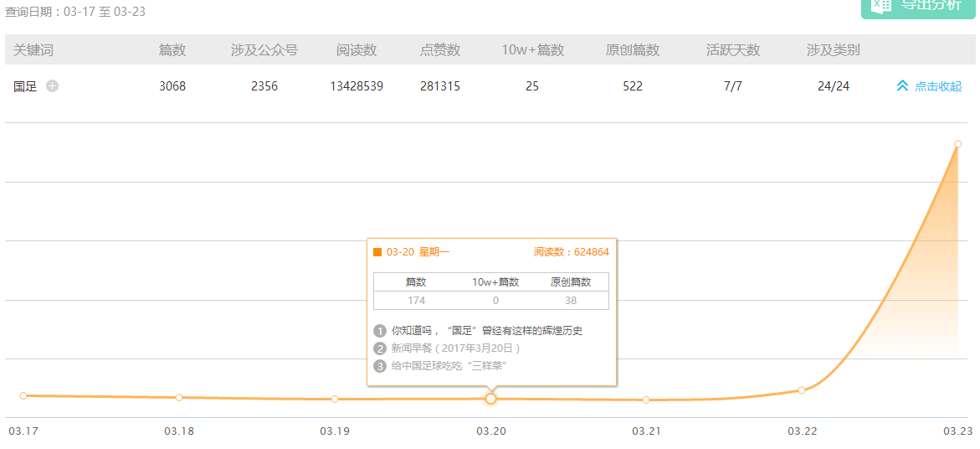Click the orange square in the tooltip
The height and width of the screenshot is (449, 980).
(377, 252)
